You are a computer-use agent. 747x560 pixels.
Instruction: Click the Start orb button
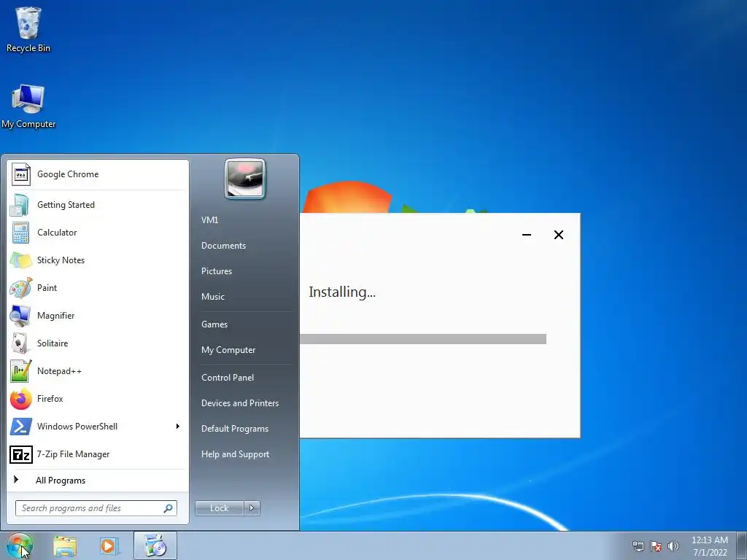[19, 545]
